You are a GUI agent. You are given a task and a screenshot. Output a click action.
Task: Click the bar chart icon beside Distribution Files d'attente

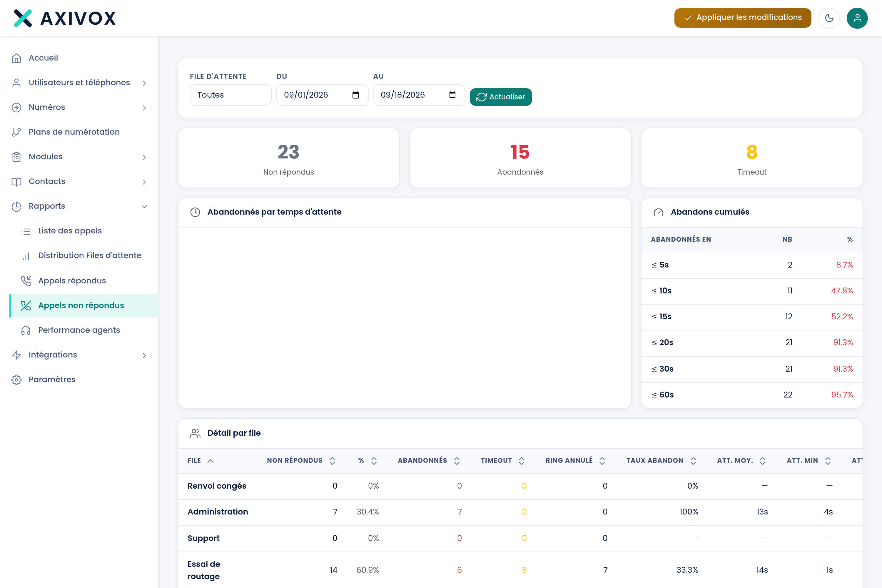[26, 256]
